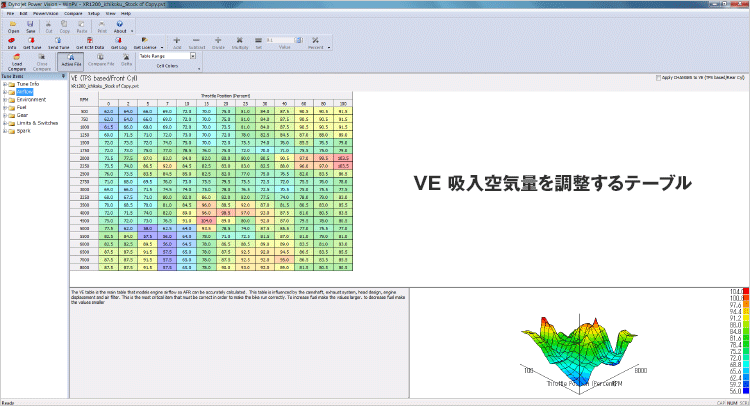Select the 500 RPM row header
Viewport: 750px width, 406px height.
coord(84,111)
